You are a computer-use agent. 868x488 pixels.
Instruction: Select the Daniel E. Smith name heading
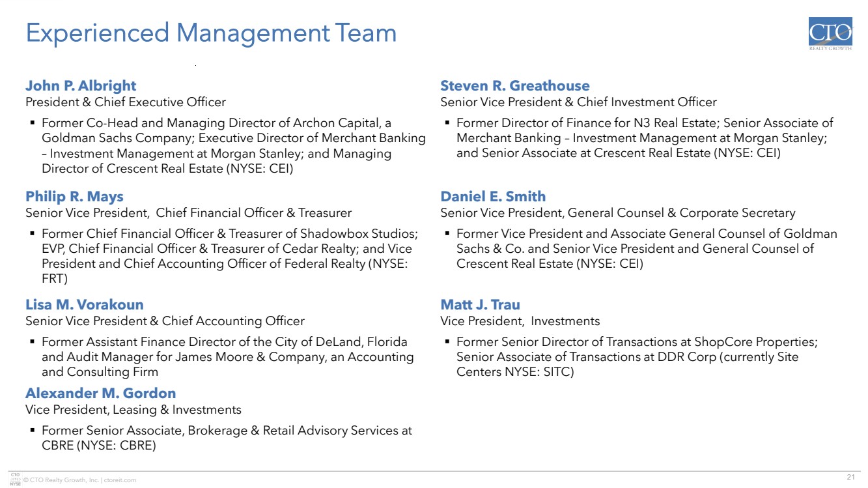tap(493, 197)
